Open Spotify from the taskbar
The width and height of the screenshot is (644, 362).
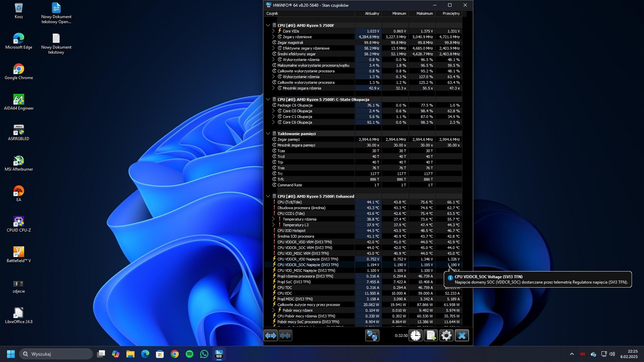[x=190, y=354]
